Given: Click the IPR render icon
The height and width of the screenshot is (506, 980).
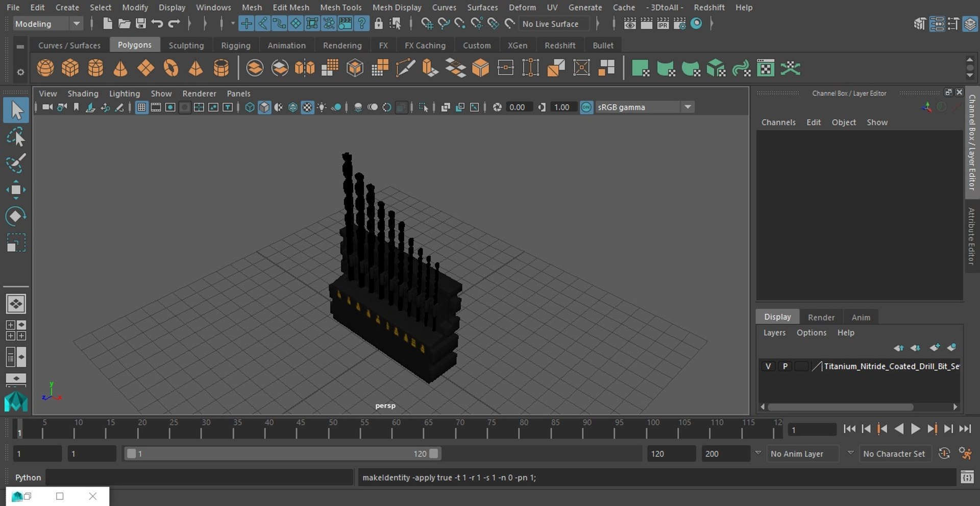Looking at the screenshot, I should [663, 23].
